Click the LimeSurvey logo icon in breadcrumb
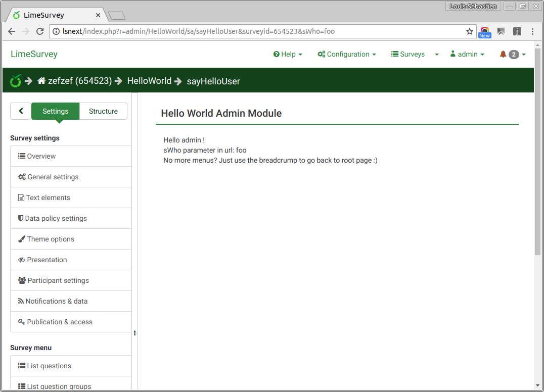Screen dimensions: 544x392 (x=16, y=80)
